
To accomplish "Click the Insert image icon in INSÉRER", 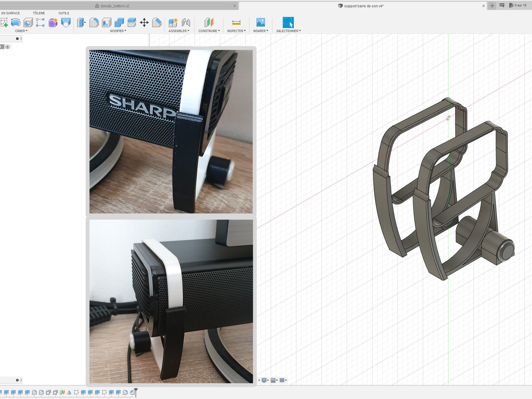I will pos(261,22).
